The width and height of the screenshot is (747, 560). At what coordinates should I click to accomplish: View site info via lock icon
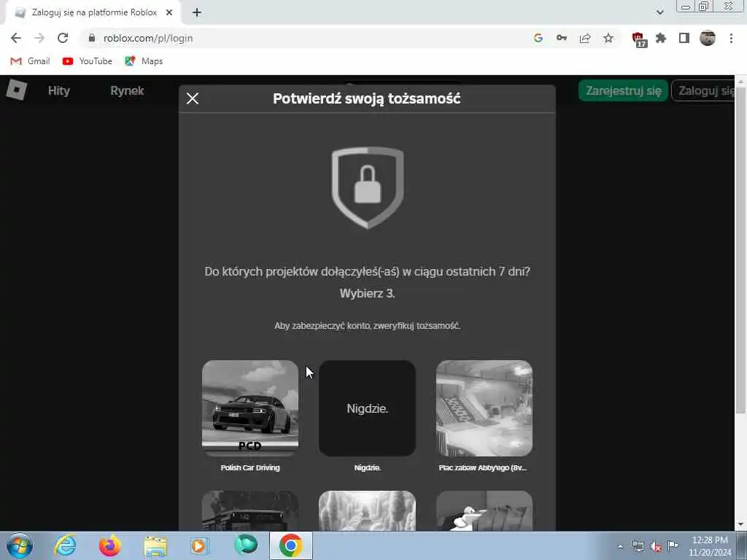(92, 38)
